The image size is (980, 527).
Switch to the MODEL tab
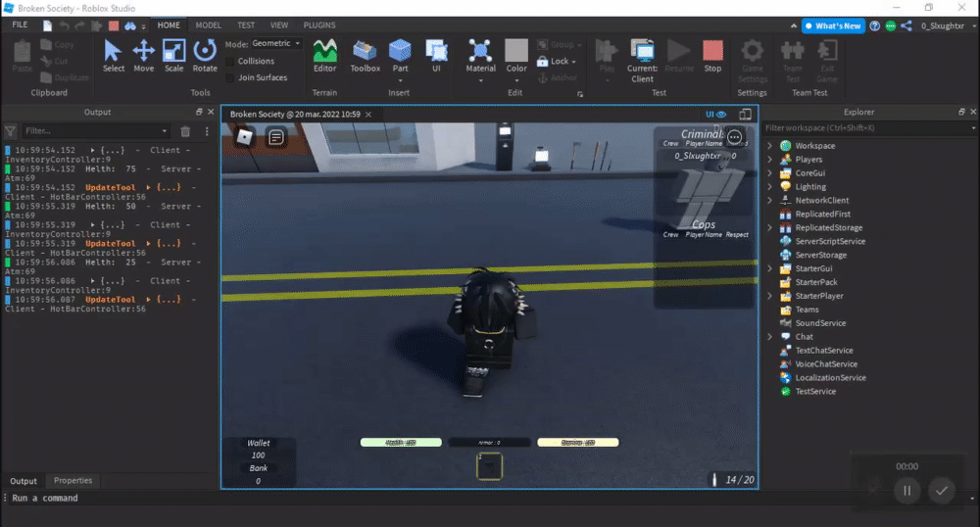(x=208, y=24)
